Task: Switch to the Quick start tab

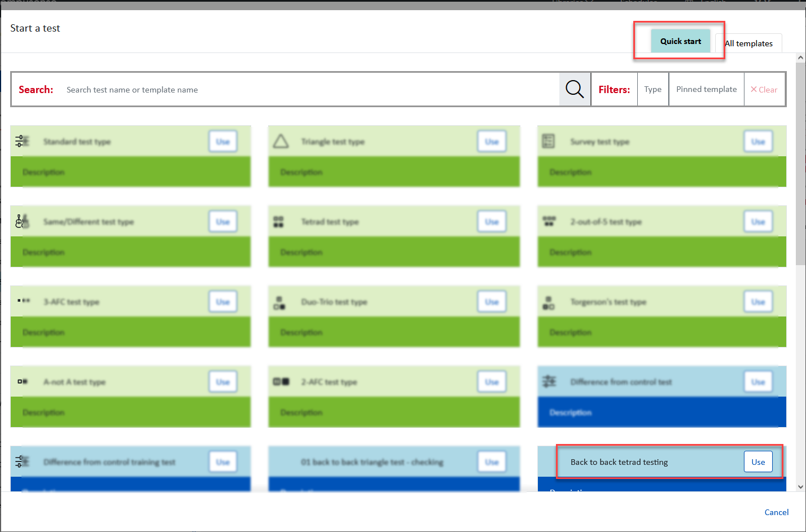Action: [680, 41]
